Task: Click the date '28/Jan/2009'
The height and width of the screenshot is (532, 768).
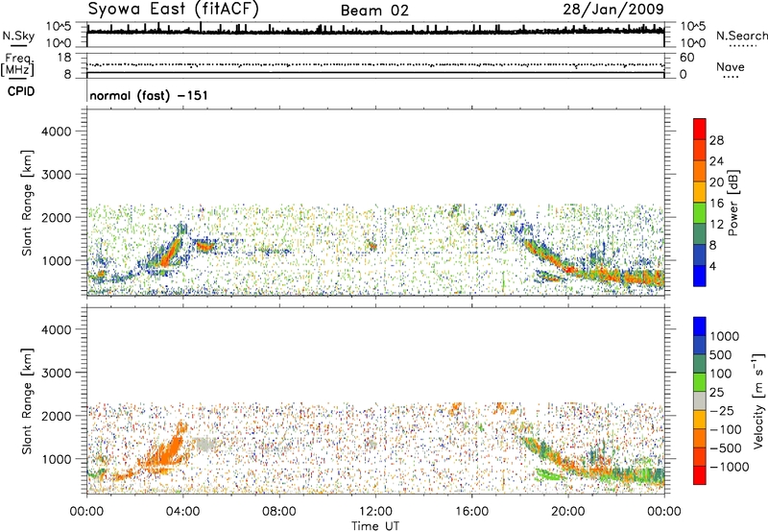Action: coord(613,9)
